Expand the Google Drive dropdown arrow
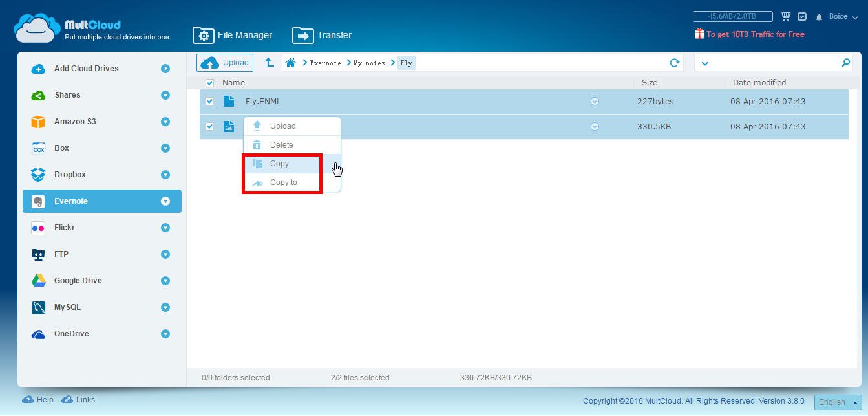The width and height of the screenshot is (868, 416). click(165, 281)
